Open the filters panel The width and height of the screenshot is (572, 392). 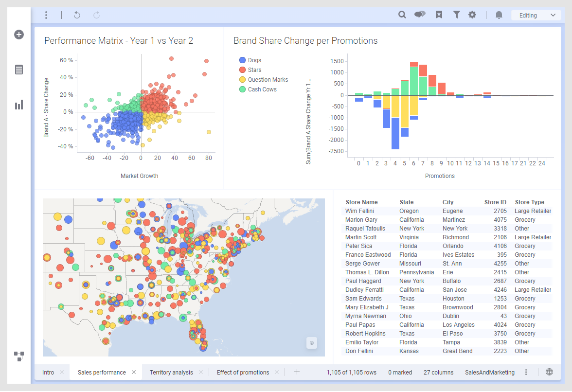click(x=456, y=15)
